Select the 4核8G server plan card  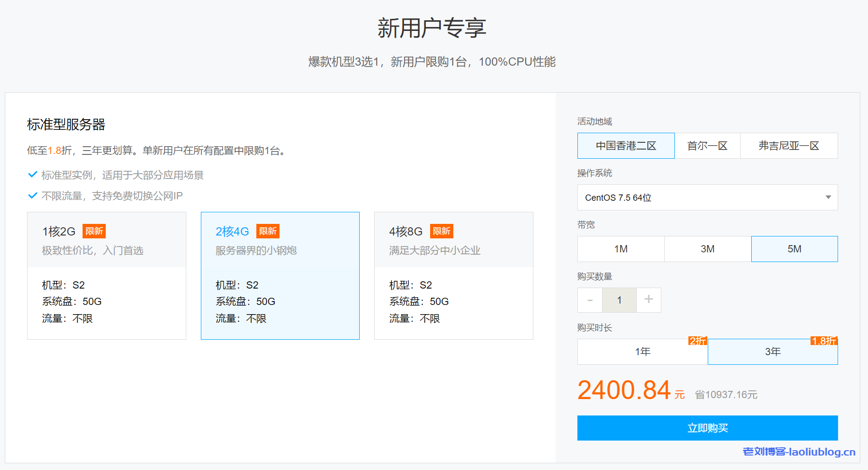pos(453,276)
